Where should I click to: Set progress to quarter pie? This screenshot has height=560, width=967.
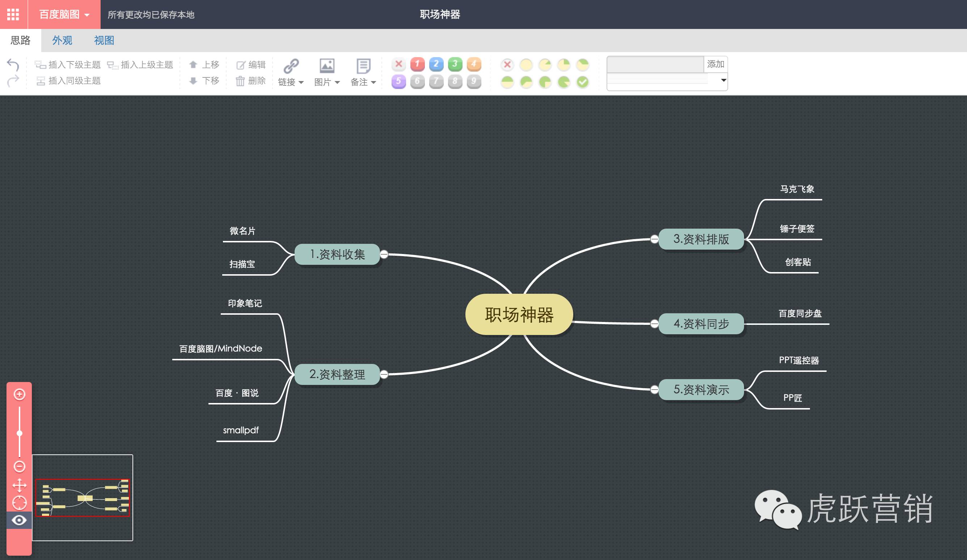[x=564, y=64]
